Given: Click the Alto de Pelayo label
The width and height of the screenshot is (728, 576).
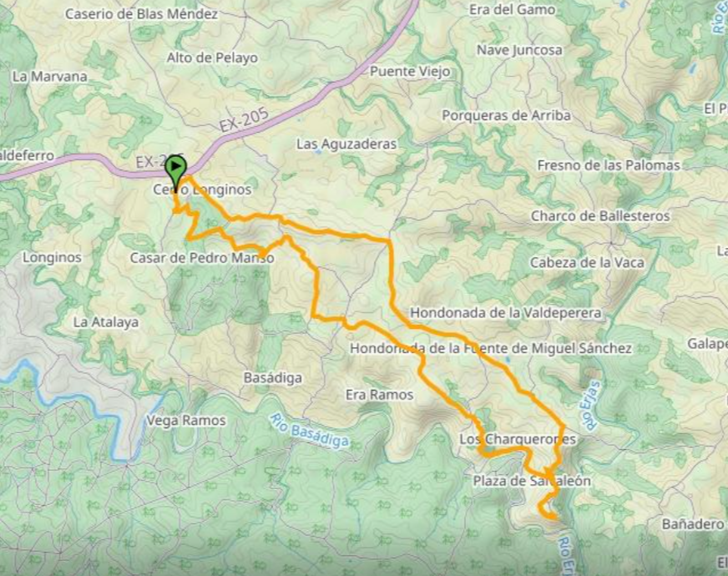Looking at the screenshot, I should [212, 58].
